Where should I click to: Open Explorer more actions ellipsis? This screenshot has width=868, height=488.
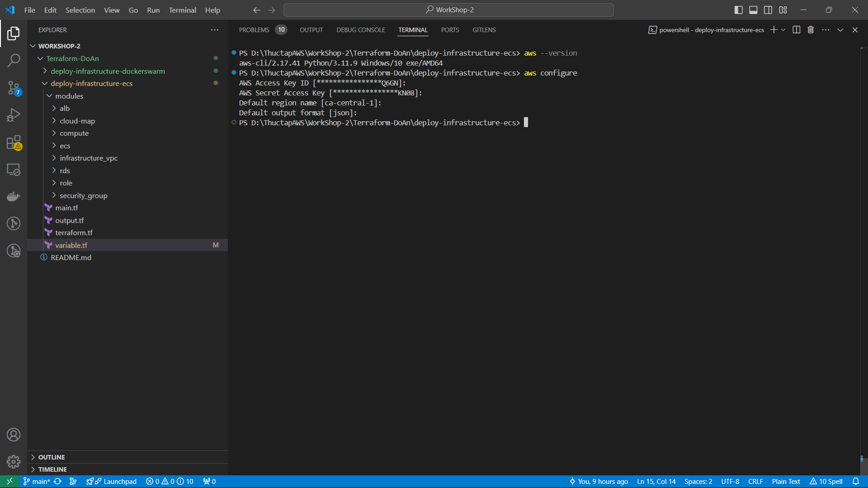click(215, 30)
